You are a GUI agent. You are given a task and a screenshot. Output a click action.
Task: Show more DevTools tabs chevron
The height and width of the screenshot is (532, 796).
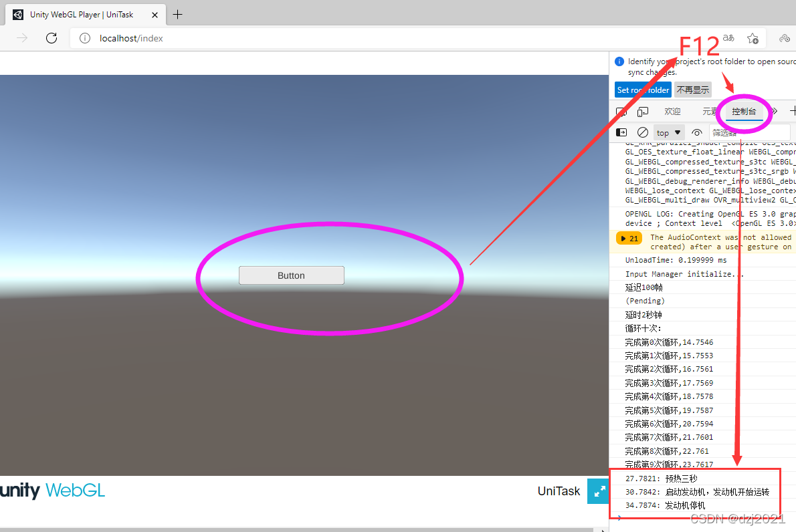point(774,112)
